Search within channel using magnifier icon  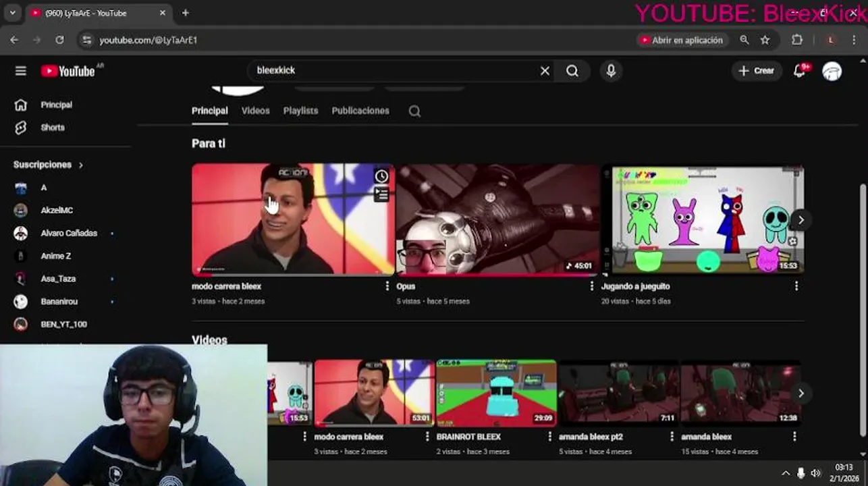tap(414, 111)
